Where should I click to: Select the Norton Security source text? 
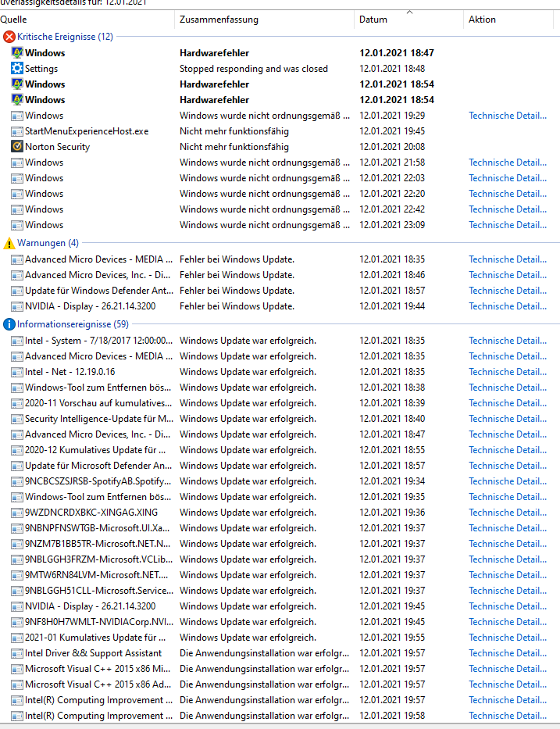[57, 147]
